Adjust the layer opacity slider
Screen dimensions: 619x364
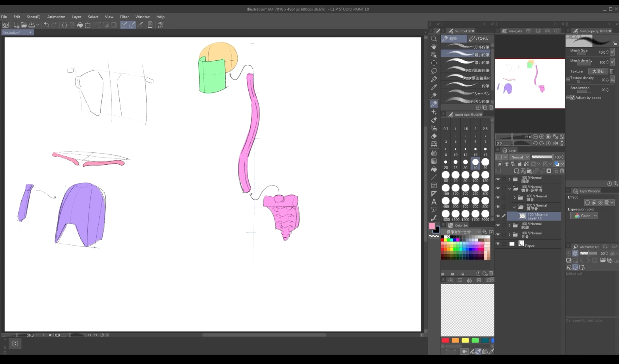(542, 157)
